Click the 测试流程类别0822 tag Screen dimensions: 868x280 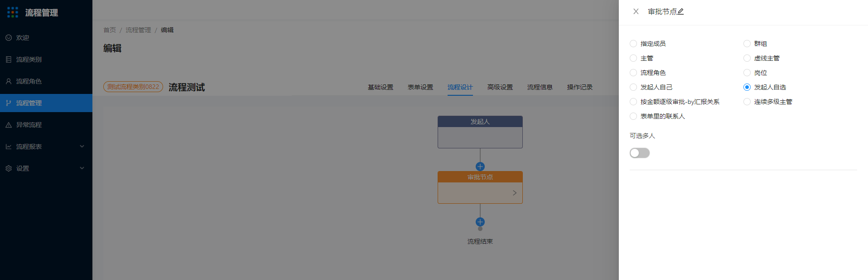click(x=133, y=87)
